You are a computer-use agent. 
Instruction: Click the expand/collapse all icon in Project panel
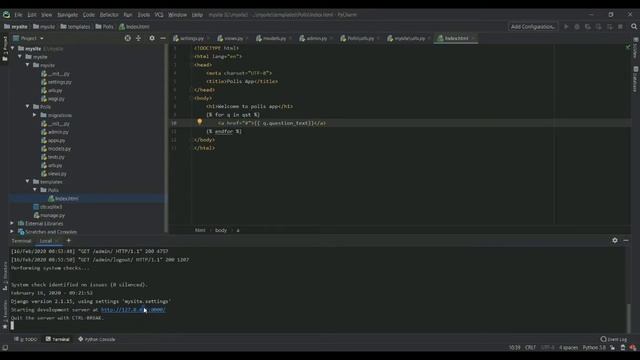[139, 38]
